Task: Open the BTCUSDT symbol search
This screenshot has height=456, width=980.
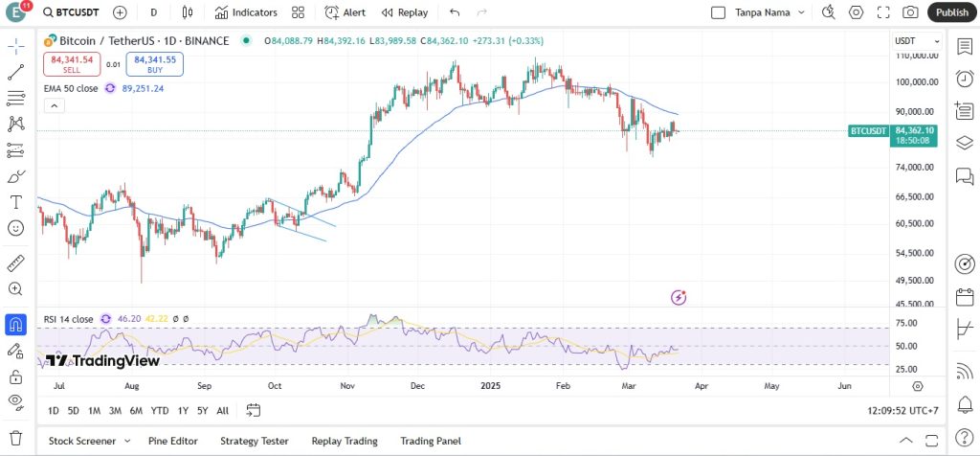Action: [71, 12]
